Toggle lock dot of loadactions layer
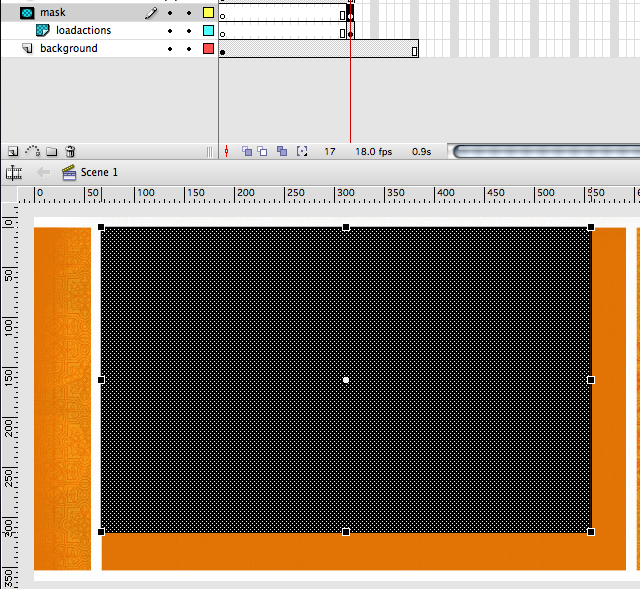Viewport: 640px width, 589px height. pyautogui.click(x=189, y=31)
